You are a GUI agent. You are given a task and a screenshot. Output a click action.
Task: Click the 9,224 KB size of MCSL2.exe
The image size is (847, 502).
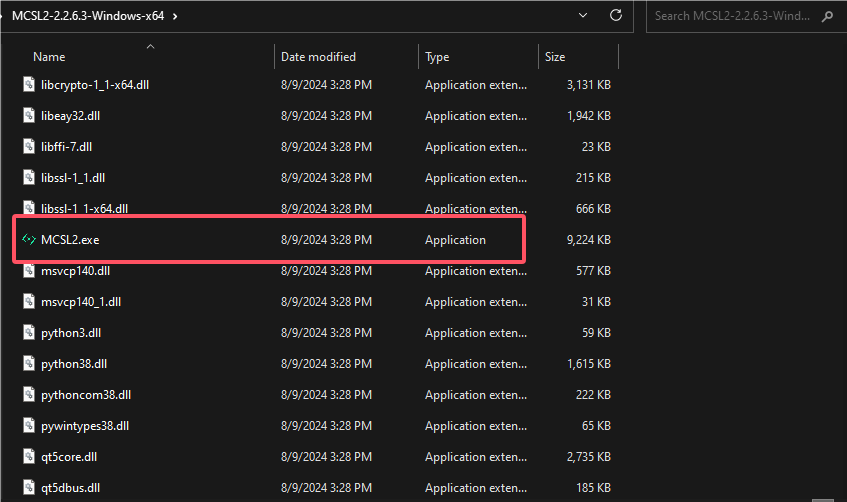[589, 240]
